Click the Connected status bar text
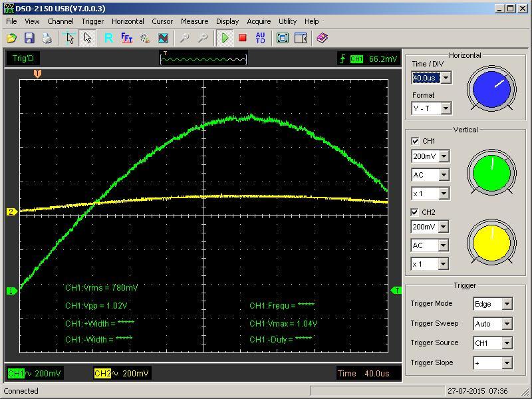 click(x=21, y=391)
